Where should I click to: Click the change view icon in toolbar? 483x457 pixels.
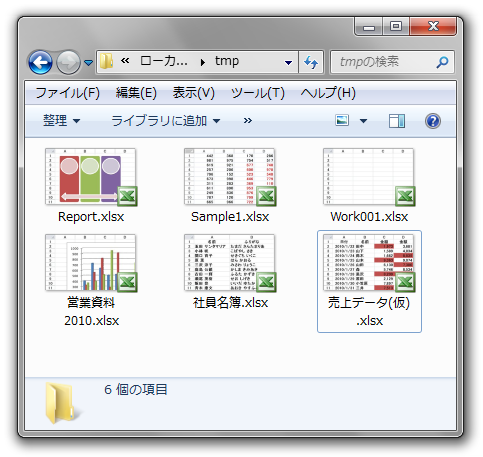[342, 120]
